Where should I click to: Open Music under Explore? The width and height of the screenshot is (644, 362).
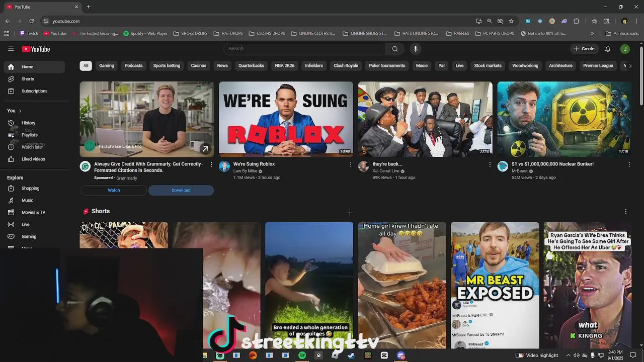(35, 200)
